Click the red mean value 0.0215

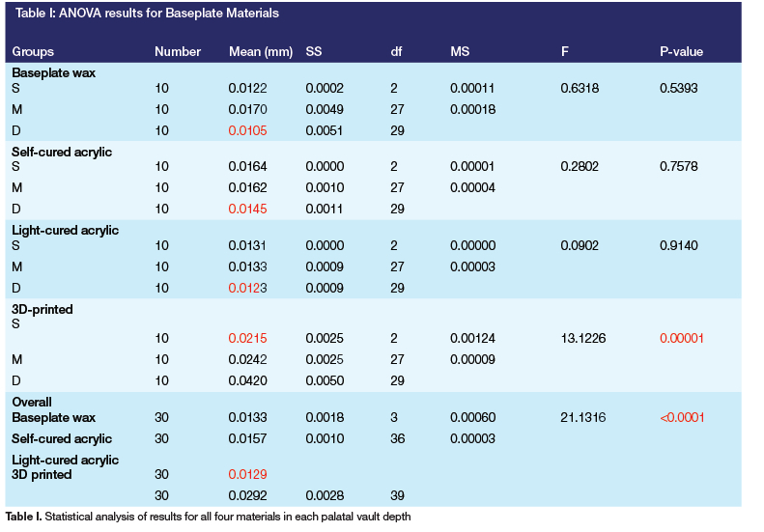(x=247, y=338)
